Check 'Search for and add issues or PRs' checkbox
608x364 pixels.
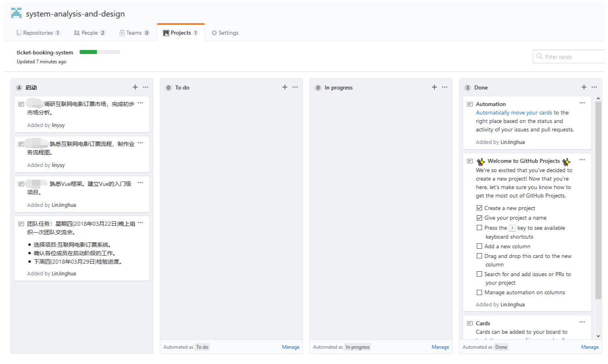(x=479, y=274)
